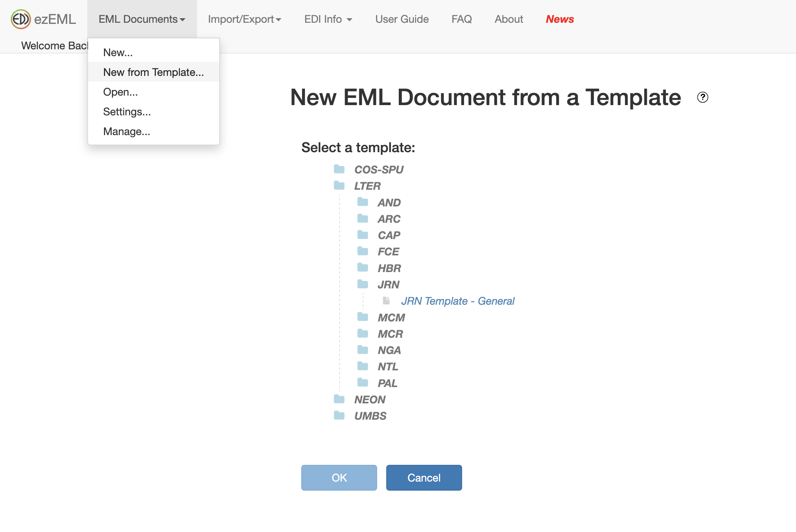Choose New... from the menu

point(154,52)
